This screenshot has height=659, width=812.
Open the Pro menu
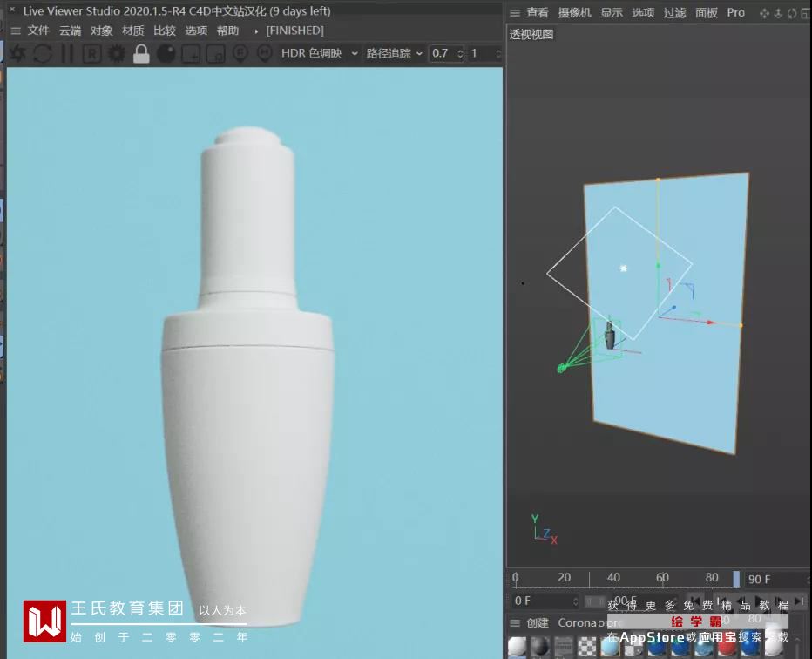coord(736,12)
